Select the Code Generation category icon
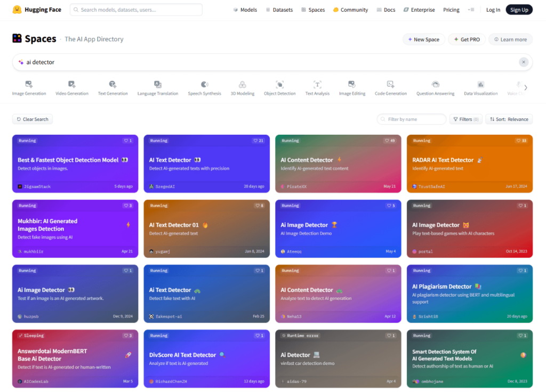The width and height of the screenshot is (546, 392). (x=390, y=84)
